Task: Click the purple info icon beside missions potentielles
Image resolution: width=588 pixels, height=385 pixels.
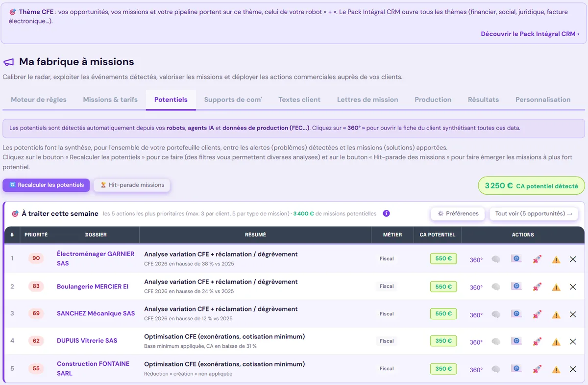Action: 386,213
